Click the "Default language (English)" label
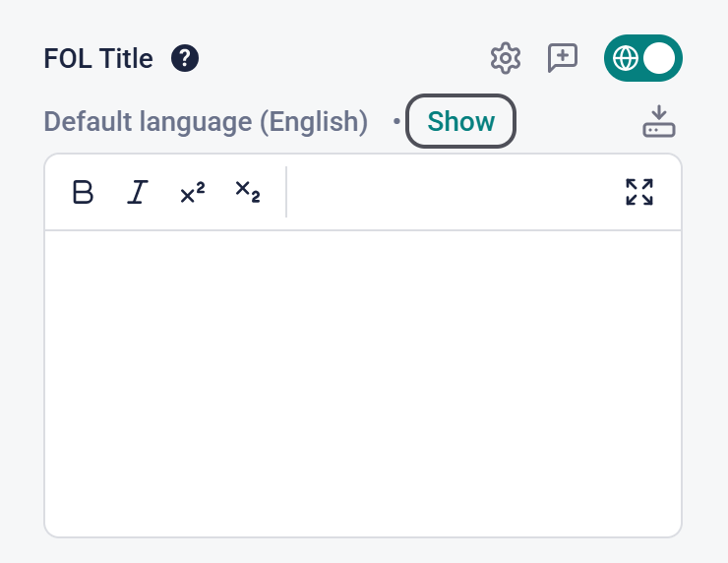Screen dimensions: 728x563 (207, 122)
